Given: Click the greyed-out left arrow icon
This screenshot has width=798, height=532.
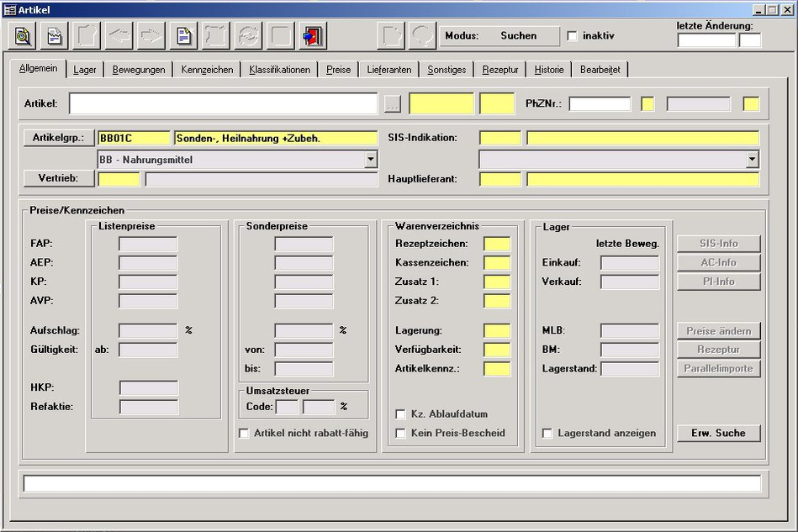Looking at the screenshot, I should pyautogui.click(x=118, y=36).
